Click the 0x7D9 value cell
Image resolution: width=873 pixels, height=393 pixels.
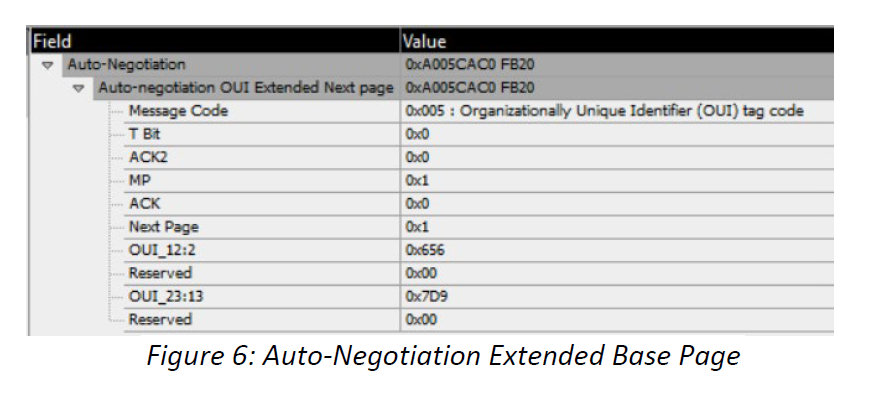(x=617, y=296)
